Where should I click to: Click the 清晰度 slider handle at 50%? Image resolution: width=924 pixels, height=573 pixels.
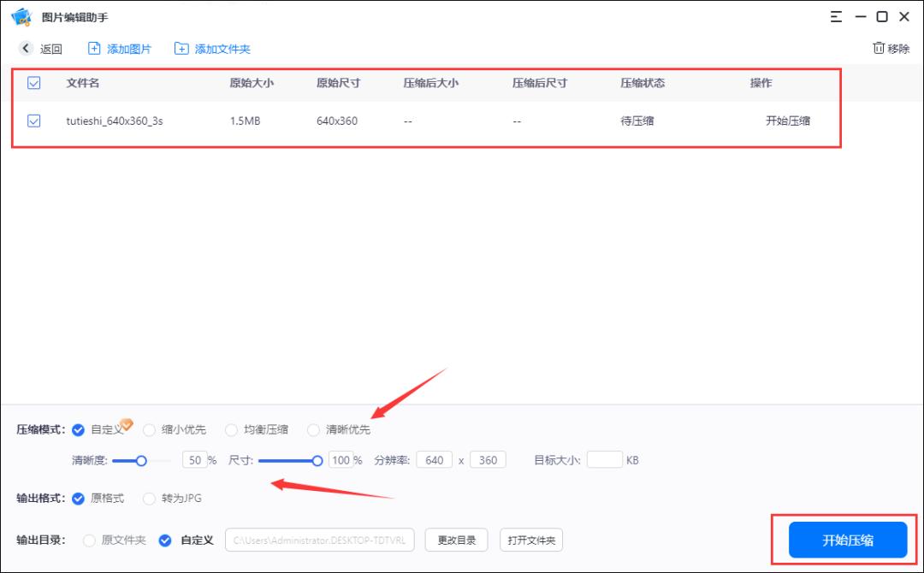point(141,459)
